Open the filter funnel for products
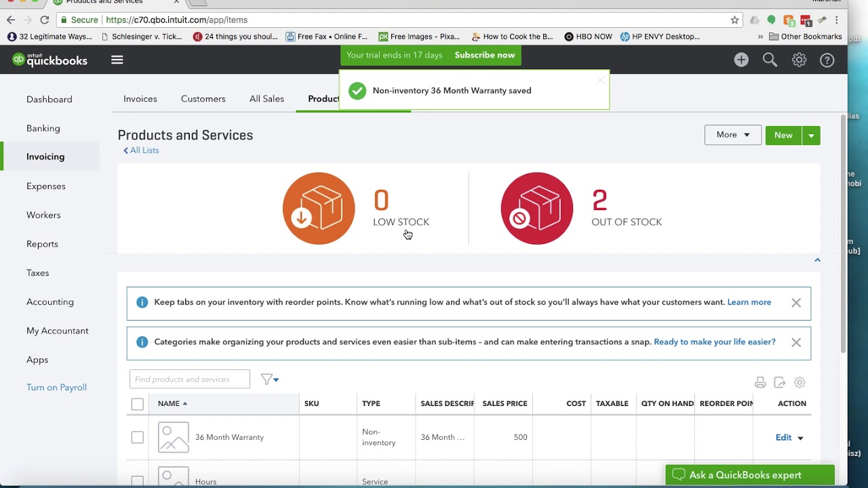This screenshot has width=868, height=488. tap(269, 380)
